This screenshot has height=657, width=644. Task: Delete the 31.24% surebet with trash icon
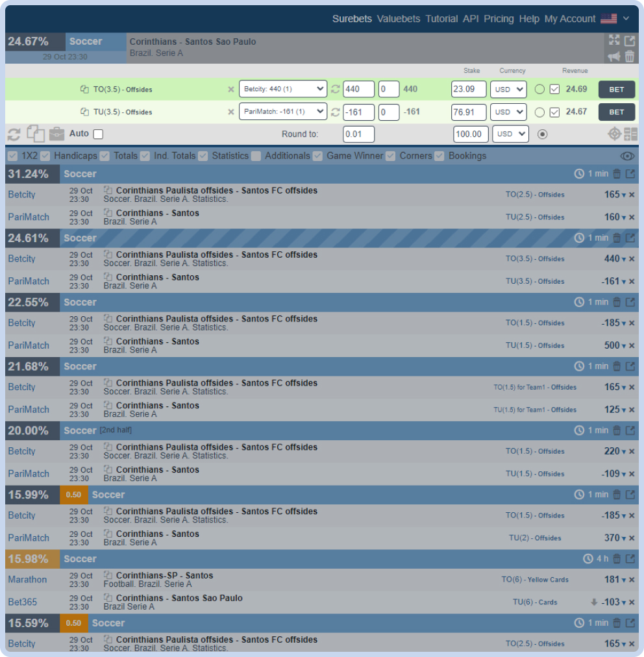pyautogui.click(x=617, y=174)
